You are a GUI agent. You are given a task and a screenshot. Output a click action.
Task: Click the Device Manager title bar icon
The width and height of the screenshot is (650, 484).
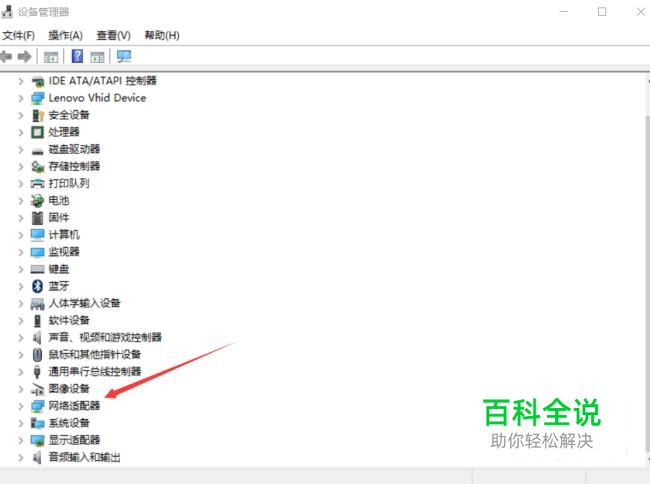pos(7,12)
